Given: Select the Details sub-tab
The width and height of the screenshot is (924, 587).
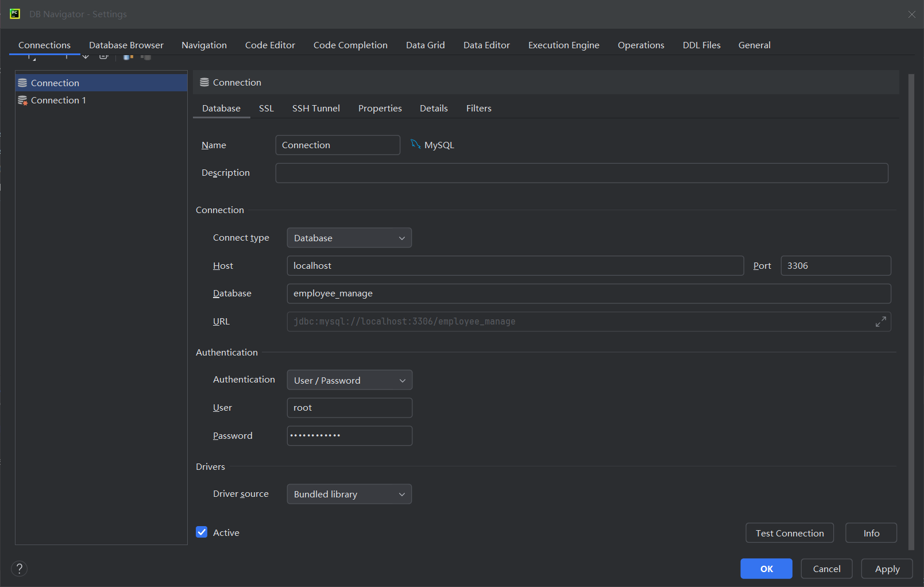Looking at the screenshot, I should [434, 108].
